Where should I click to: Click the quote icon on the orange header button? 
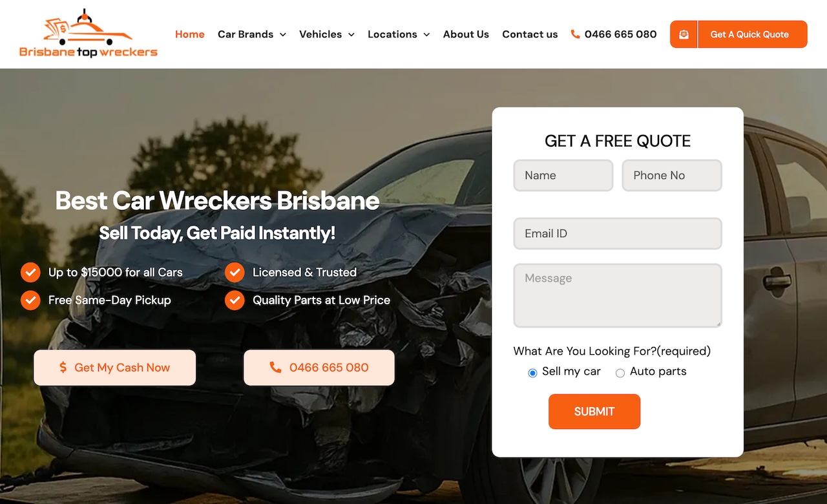pyautogui.click(x=684, y=34)
